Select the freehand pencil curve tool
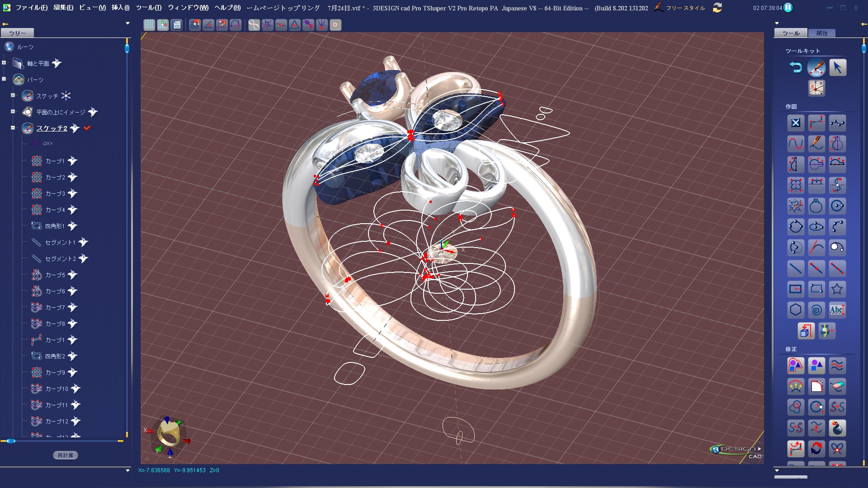The width and height of the screenshot is (868, 488). pos(816,144)
